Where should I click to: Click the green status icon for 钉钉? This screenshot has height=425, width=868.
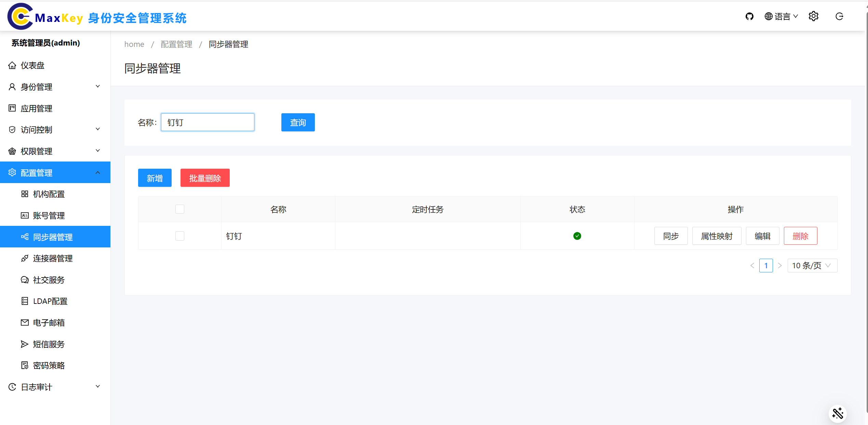click(577, 236)
